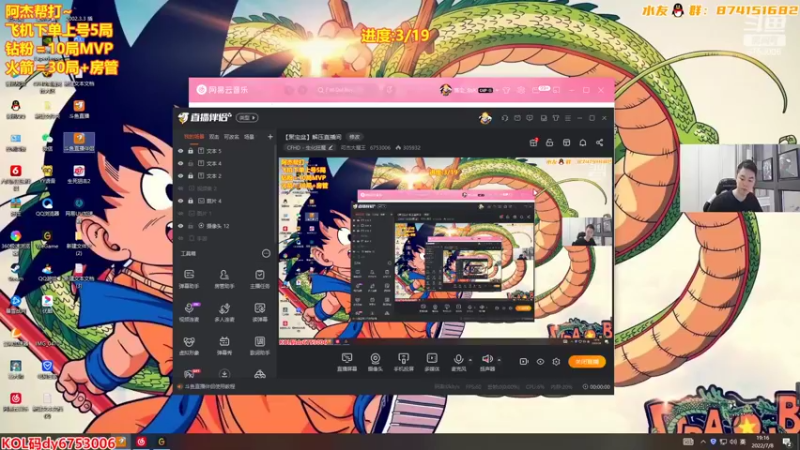Screen dimensions: 800x450
Task: Click the 扬声器 speaker icon
Action: pos(487,359)
